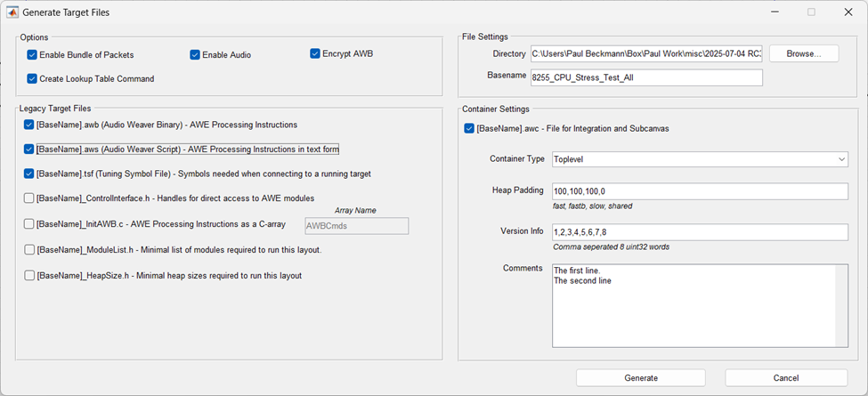The width and height of the screenshot is (868, 396).
Task: Open the Container Type dropdown
Action: pyautogui.click(x=699, y=159)
